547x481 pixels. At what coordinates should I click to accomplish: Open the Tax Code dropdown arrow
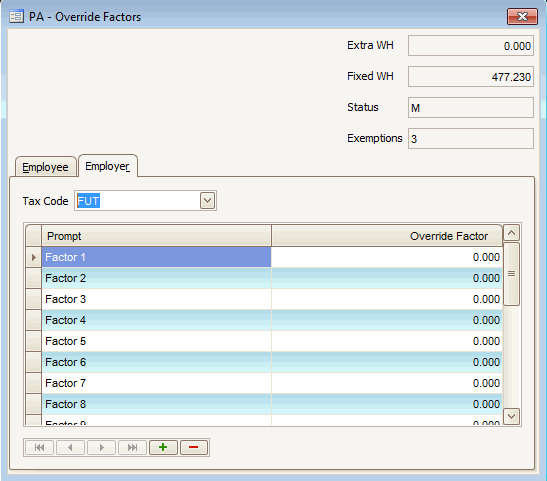207,201
